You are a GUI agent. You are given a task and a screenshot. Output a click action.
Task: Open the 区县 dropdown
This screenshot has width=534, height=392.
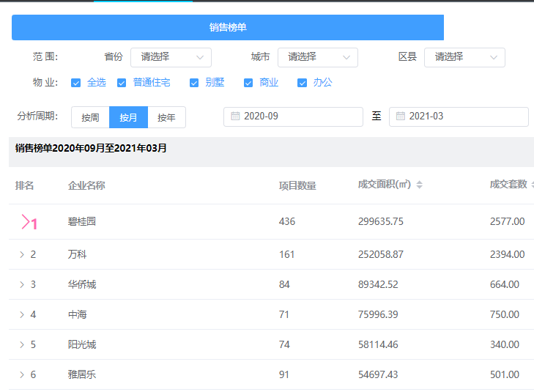[x=464, y=57]
